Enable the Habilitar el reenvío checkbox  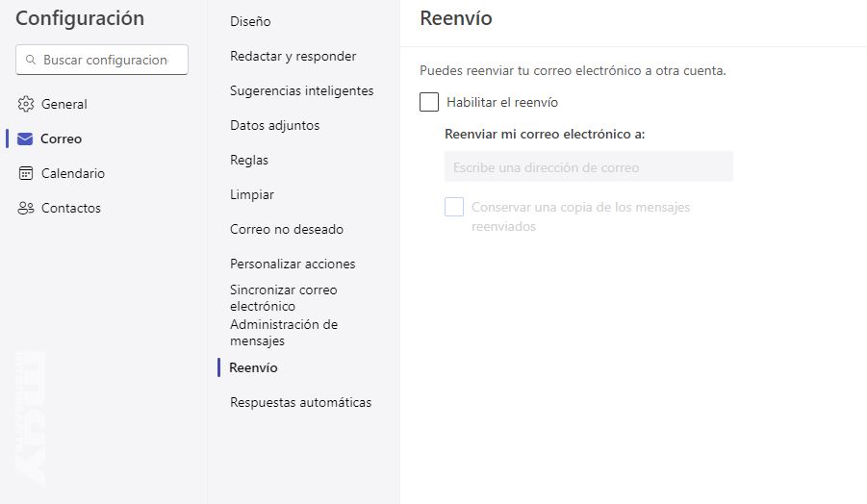point(429,102)
